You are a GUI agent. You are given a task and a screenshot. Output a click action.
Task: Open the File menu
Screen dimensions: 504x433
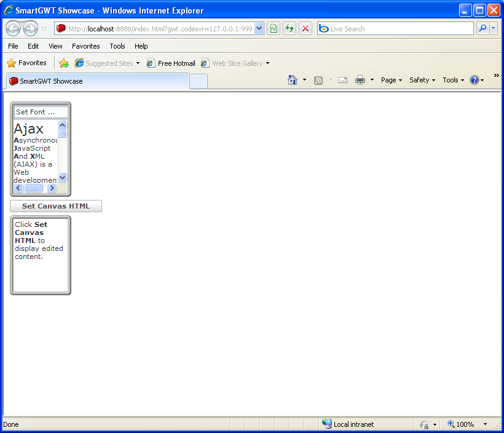tap(13, 46)
